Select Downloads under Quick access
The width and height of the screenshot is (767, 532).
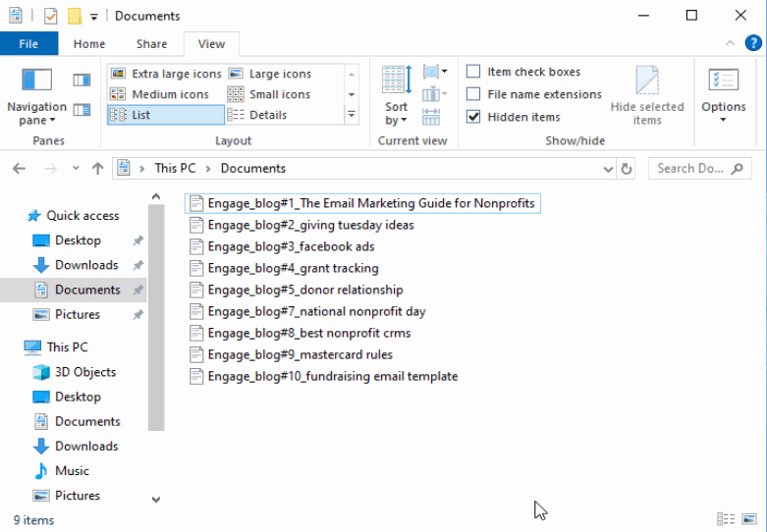click(86, 265)
